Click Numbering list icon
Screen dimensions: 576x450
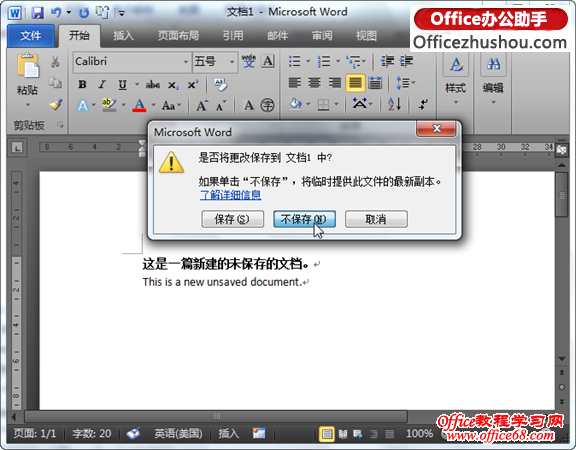click(324, 61)
